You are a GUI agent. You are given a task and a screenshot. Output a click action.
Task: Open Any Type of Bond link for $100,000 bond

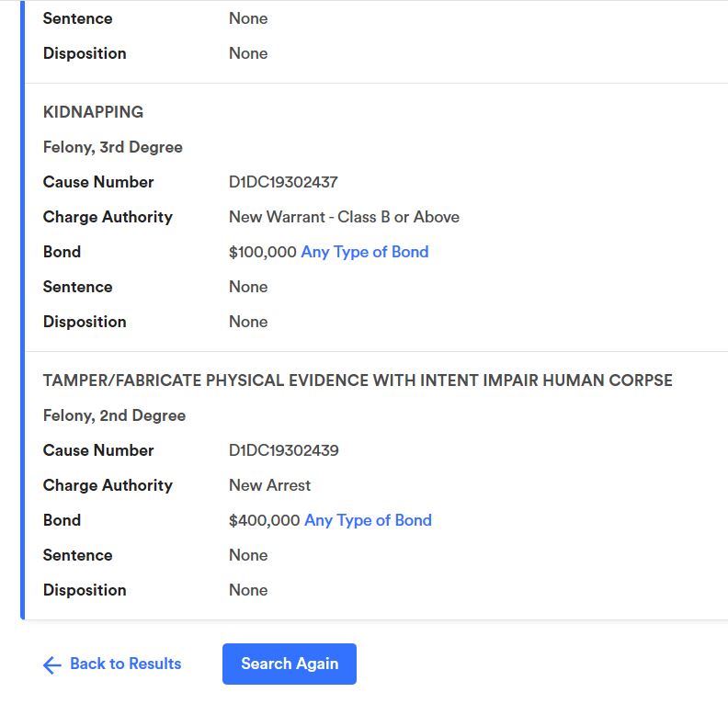[x=364, y=252]
